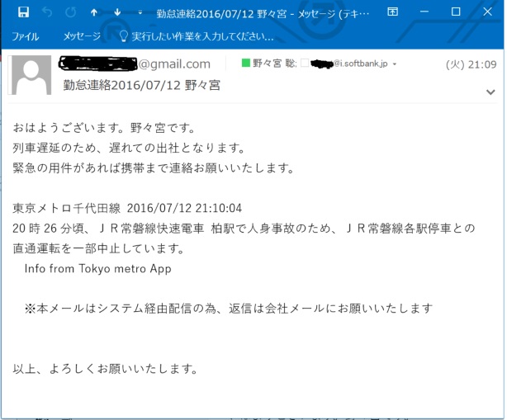Click the redo circular arrow icon

(70, 12)
